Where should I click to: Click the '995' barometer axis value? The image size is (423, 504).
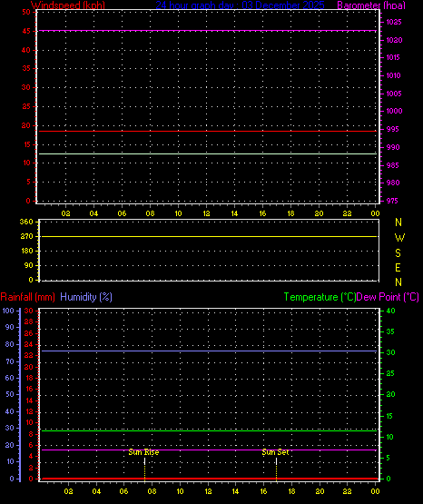393,129
